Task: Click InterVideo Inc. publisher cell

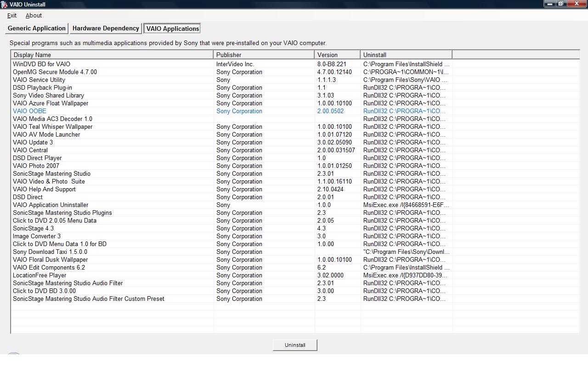Action: click(x=235, y=64)
